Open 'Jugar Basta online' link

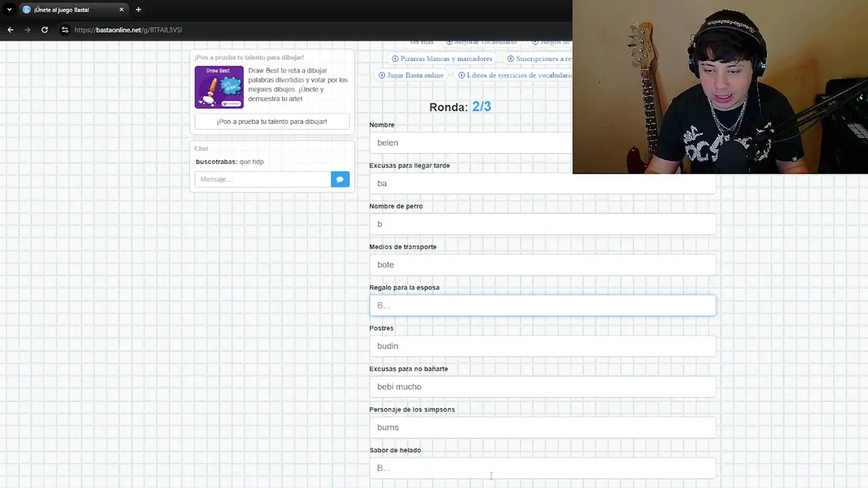coord(415,75)
